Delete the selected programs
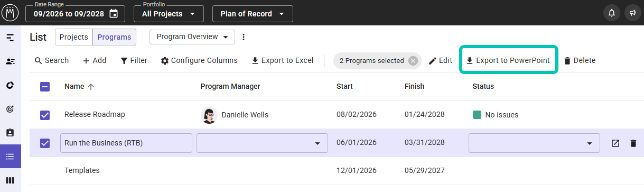Viewport: 644px width, 192px height. tap(580, 61)
